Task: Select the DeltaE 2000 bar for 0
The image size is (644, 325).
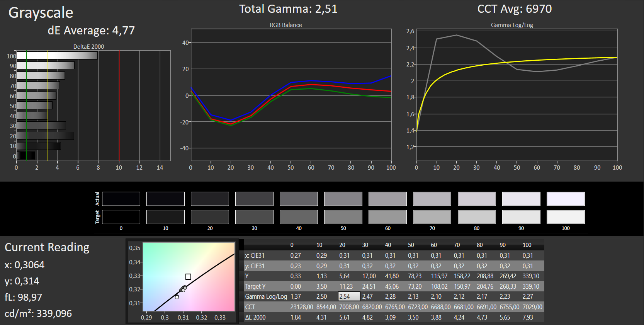Action: point(26,156)
